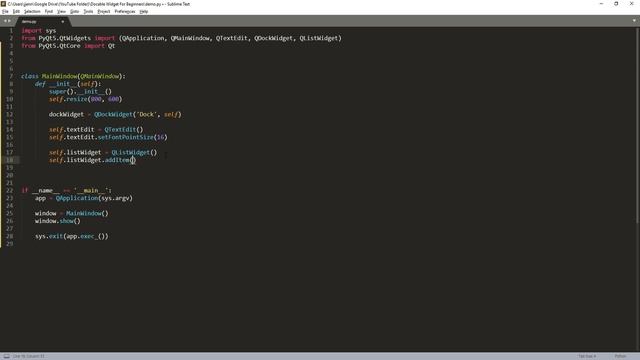Click 'QApplication(sys.argv)' on line 23
The image size is (640, 360).
point(94,198)
